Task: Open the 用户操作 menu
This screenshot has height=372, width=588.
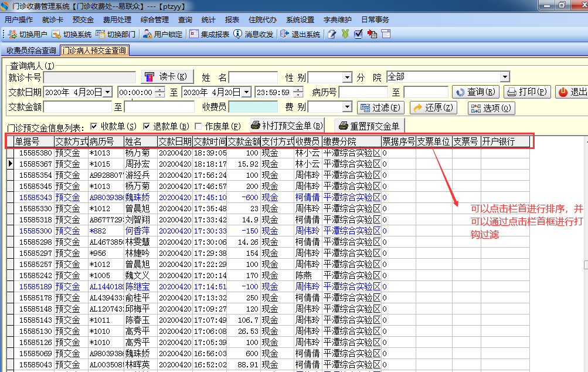Action: point(19,19)
